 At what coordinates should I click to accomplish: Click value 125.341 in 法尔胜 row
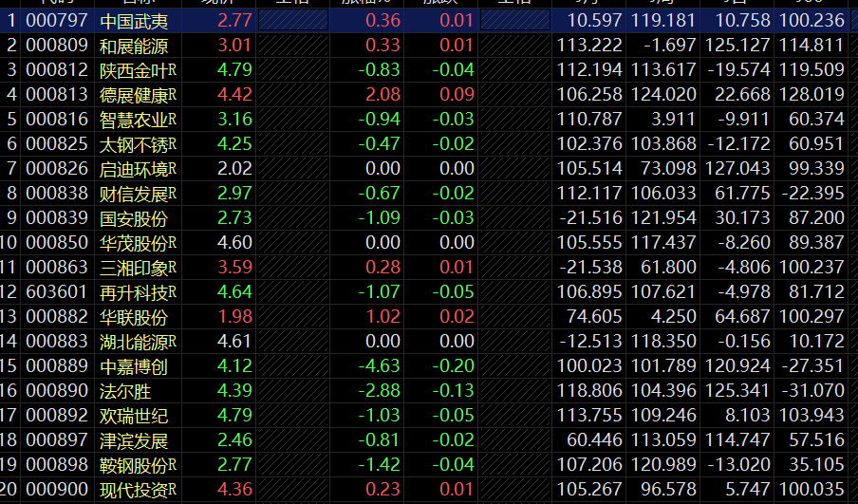pos(737,391)
